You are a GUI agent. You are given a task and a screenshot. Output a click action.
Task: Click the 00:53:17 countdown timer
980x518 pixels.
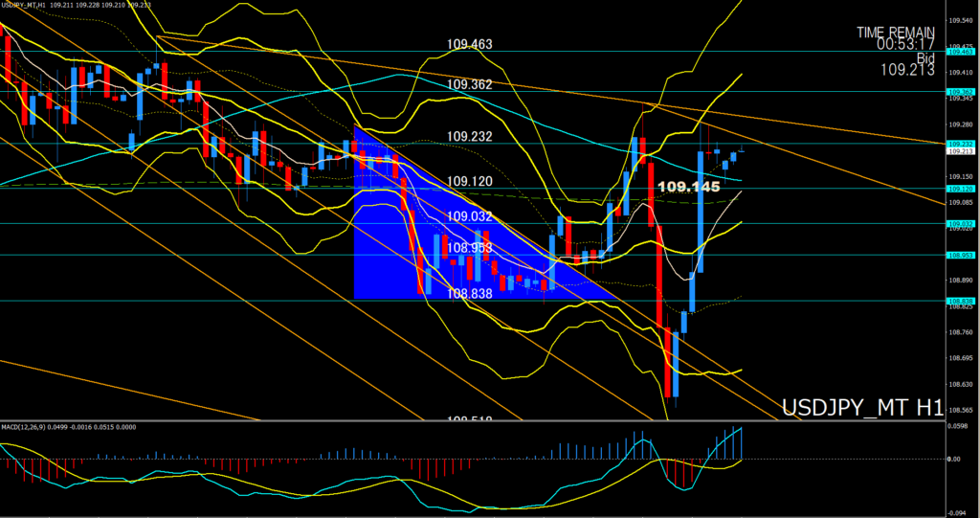tap(905, 44)
